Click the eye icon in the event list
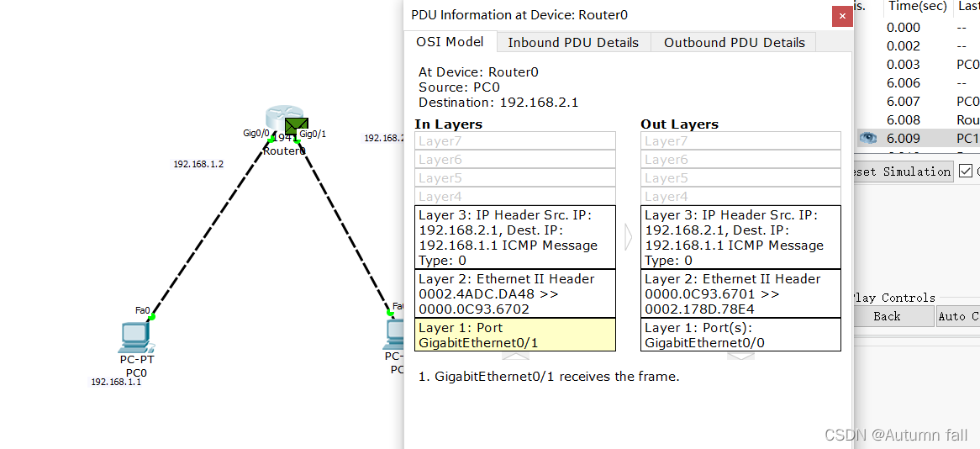980x449 pixels. click(867, 138)
